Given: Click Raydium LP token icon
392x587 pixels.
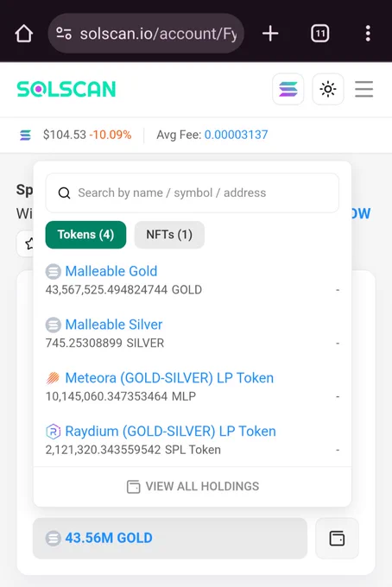Looking at the screenshot, I should 54,432.
